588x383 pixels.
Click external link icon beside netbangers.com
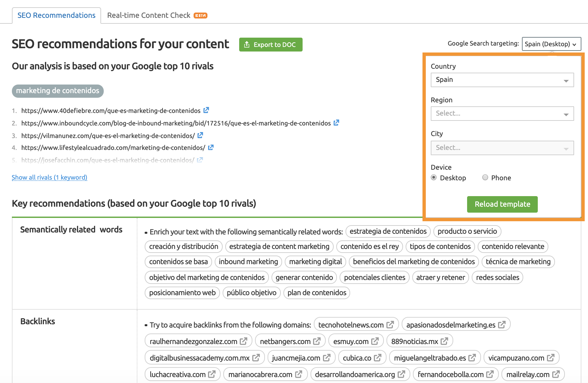click(317, 341)
